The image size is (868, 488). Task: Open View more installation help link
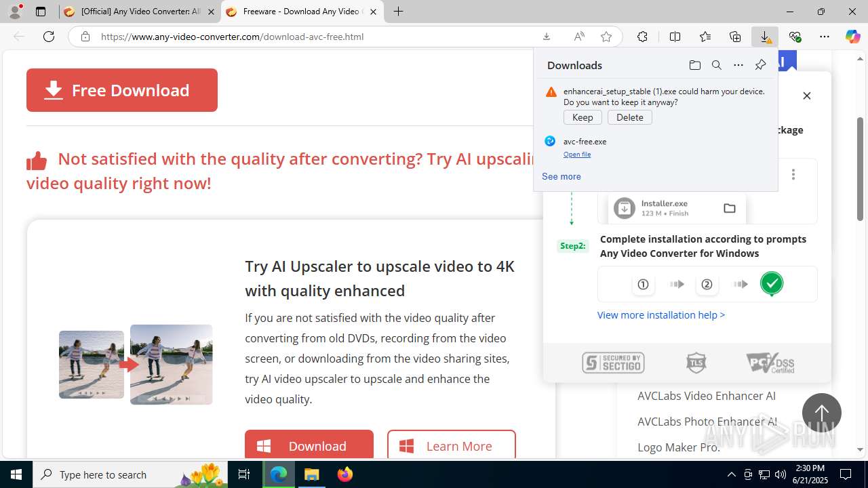[661, 314]
